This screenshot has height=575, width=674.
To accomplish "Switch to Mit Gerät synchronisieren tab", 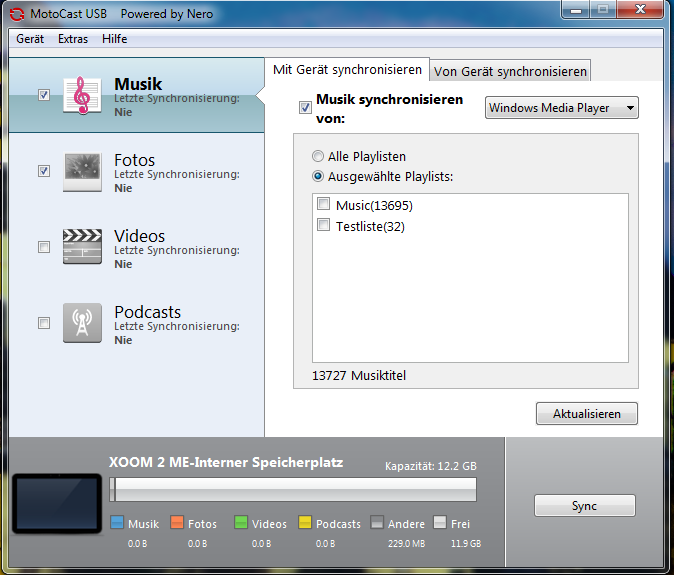I will tap(347, 70).
